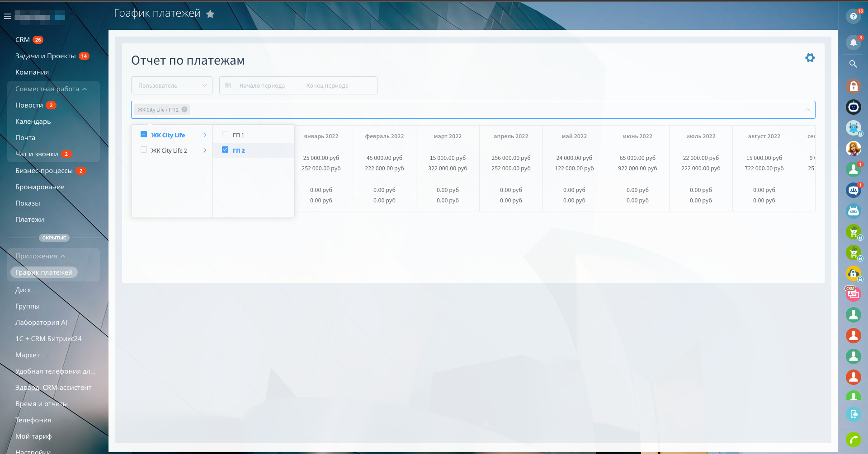This screenshot has height=454, width=868.
Task: Open notifications bell icon
Action: point(853,42)
